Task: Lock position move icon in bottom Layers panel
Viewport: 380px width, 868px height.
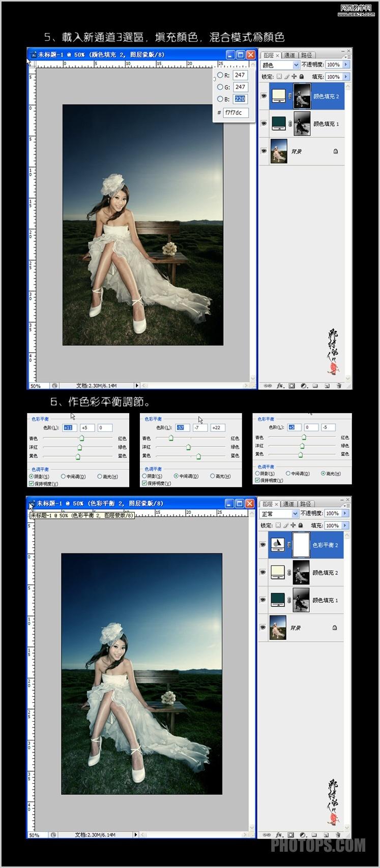Action: (x=294, y=525)
